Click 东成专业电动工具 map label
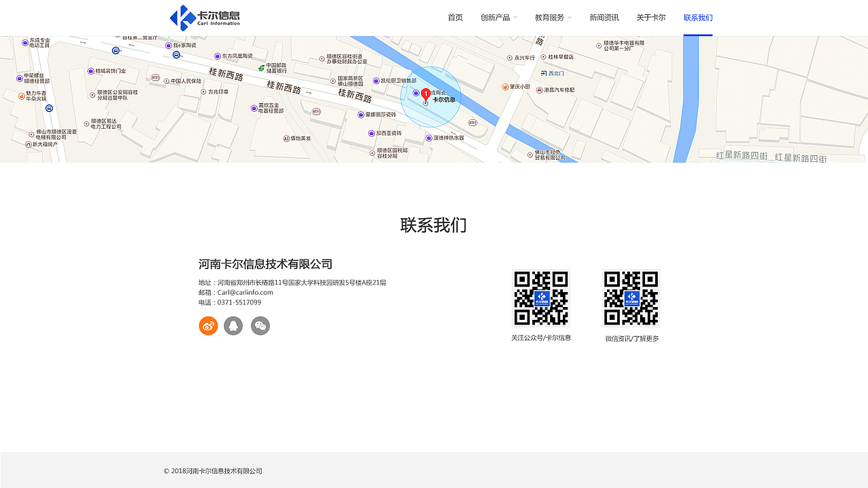 point(39,43)
